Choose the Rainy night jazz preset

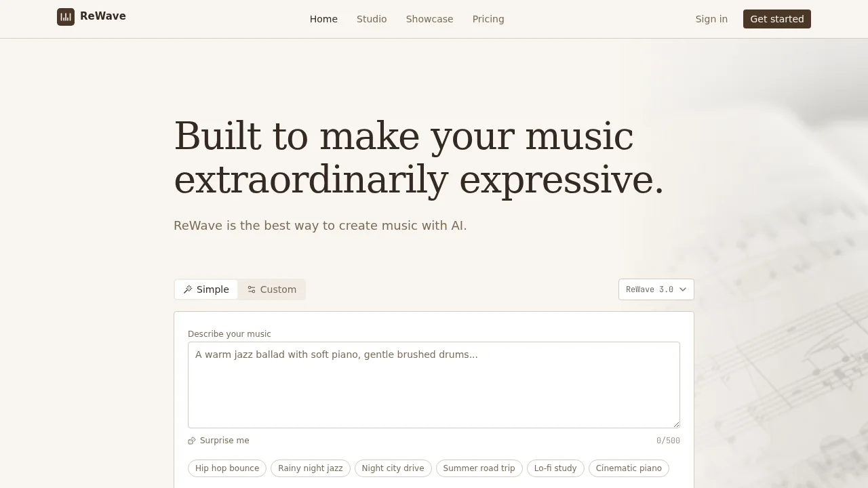pos(311,468)
